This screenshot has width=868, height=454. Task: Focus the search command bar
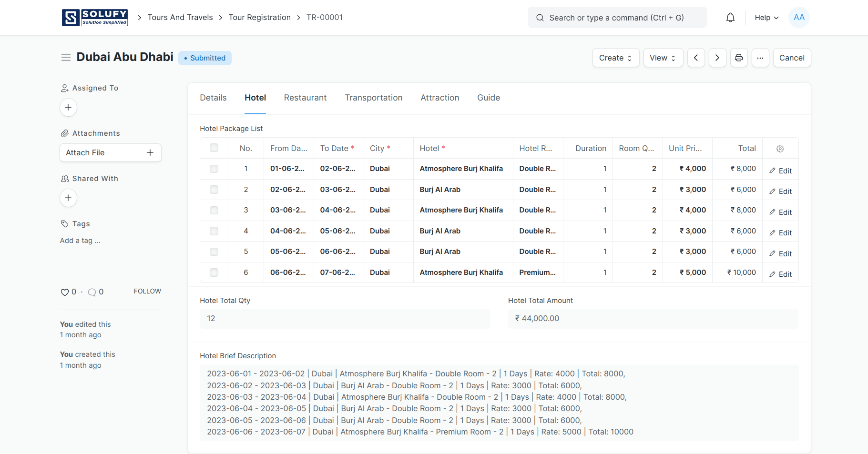coord(617,18)
